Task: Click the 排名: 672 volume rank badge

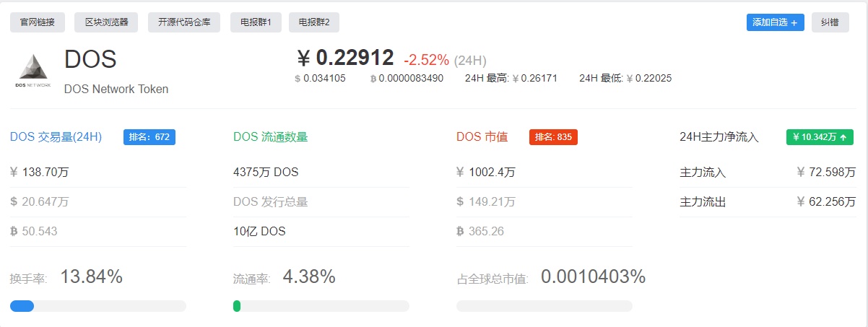Action: 149,137
